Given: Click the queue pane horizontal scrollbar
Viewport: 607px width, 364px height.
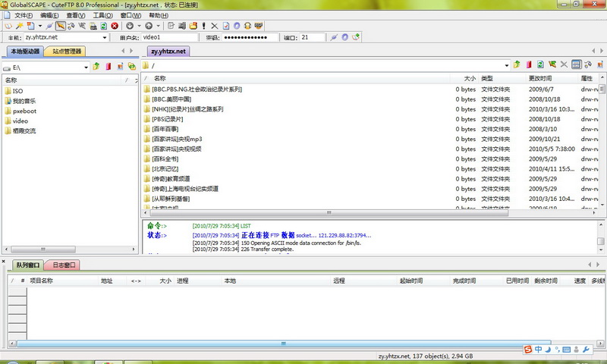Looking at the screenshot, I should click(x=303, y=344).
